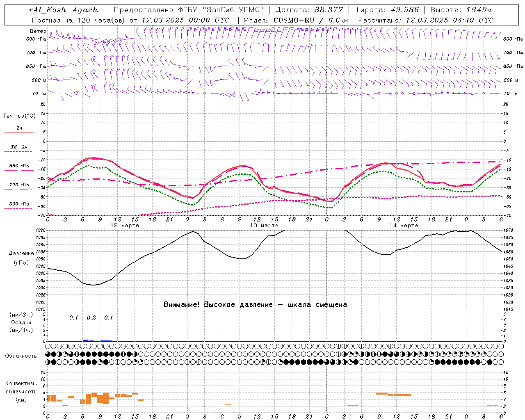Click the 2м temperature legend entry
Image resolution: width=525 pixels, height=420 pixels.
point(19,128)
